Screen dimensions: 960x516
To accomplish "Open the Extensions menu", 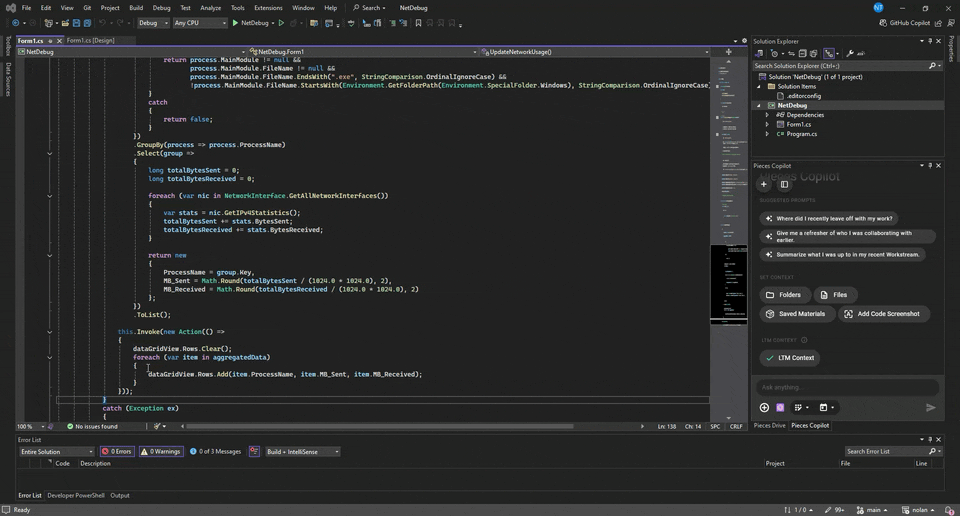I will pyautogui.click(x=268, y=8).
